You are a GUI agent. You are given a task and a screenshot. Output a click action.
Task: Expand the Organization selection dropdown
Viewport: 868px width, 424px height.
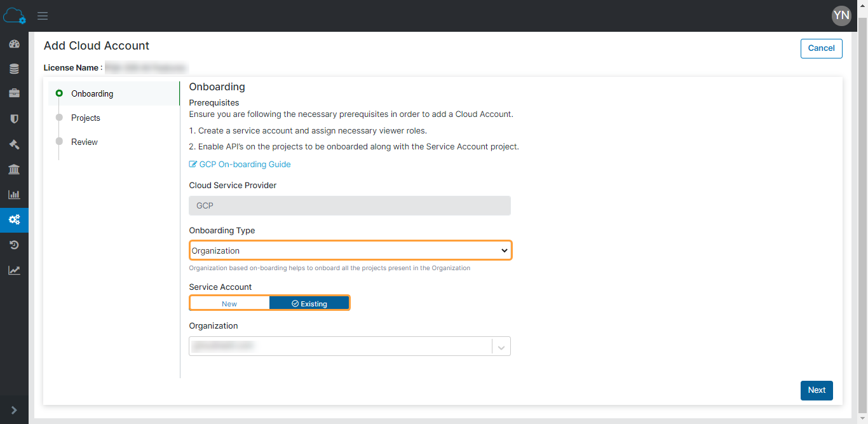point(501,346)
